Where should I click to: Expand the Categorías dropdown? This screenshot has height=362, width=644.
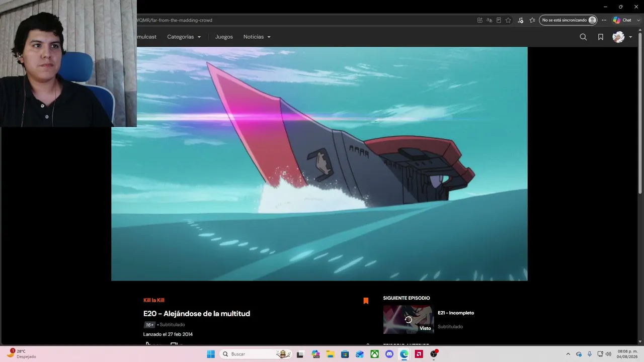click(184, 37)
